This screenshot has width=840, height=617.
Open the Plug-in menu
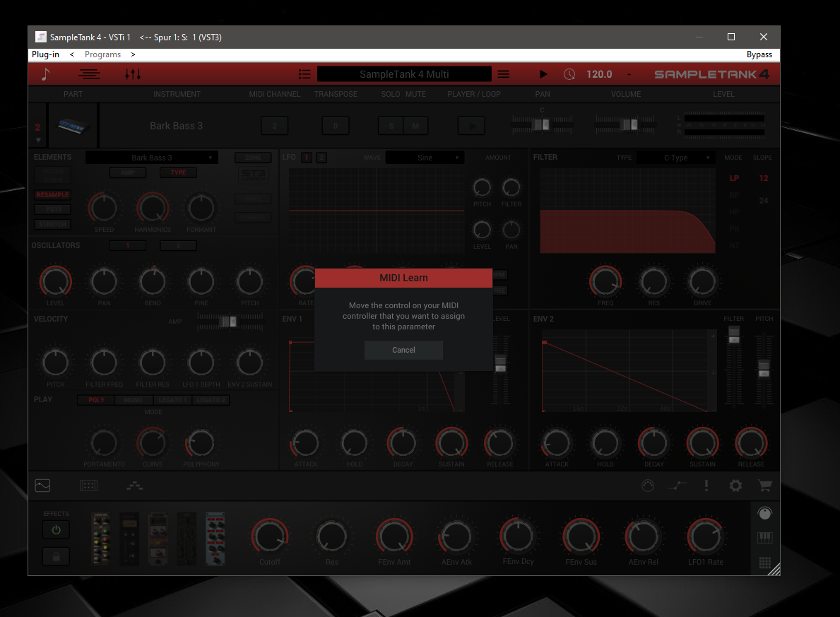tap(45, 54)
